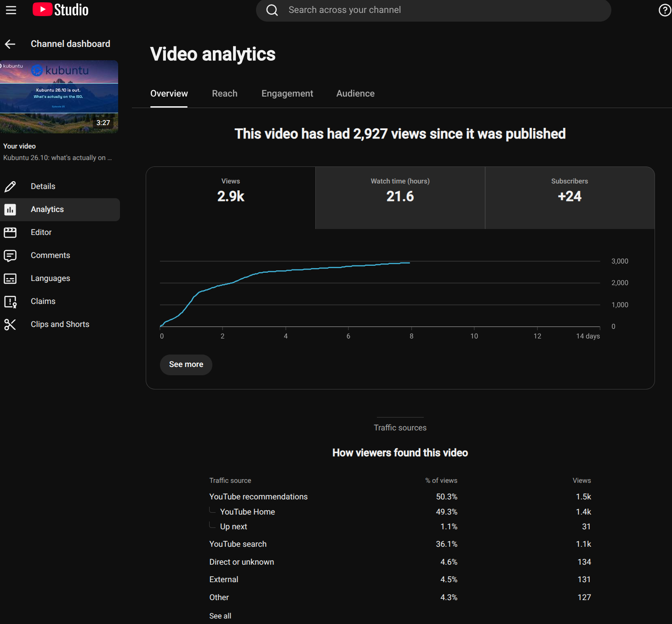Open the help question mark icon
The width and height of the screenshot is (672, 624).
pos(665,10)
